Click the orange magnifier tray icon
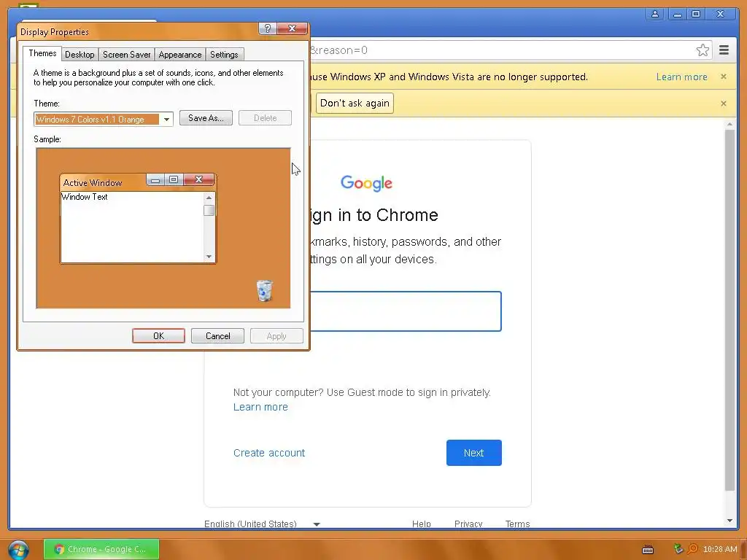This screenshot has height=560, width=747. coord(692,549)
